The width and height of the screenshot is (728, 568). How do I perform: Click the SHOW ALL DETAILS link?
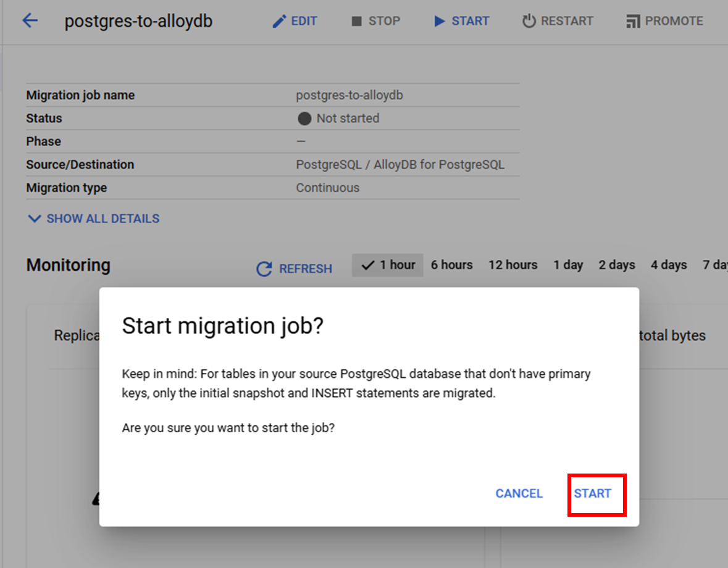tap(103, 219)
